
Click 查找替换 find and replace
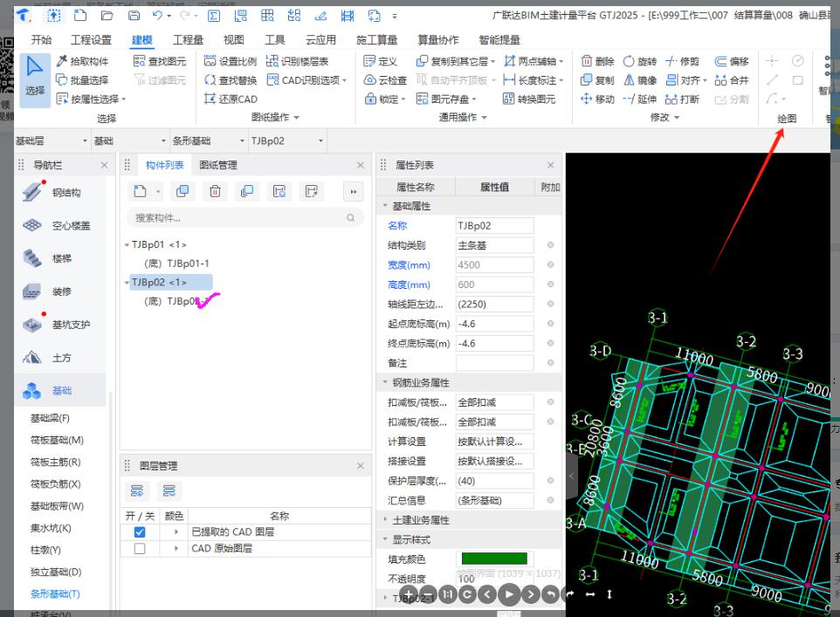[231, 80]
